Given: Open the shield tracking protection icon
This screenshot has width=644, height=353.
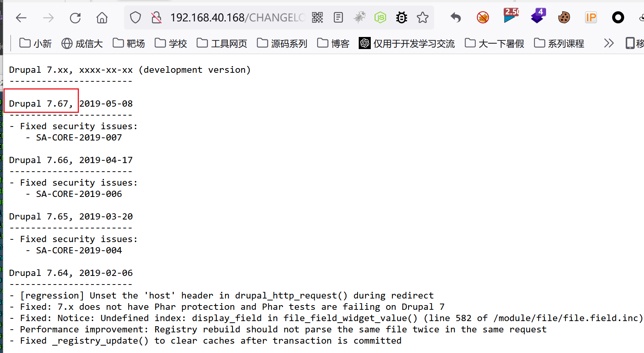Looking at the screenshot, I should (x=135, y=18).
